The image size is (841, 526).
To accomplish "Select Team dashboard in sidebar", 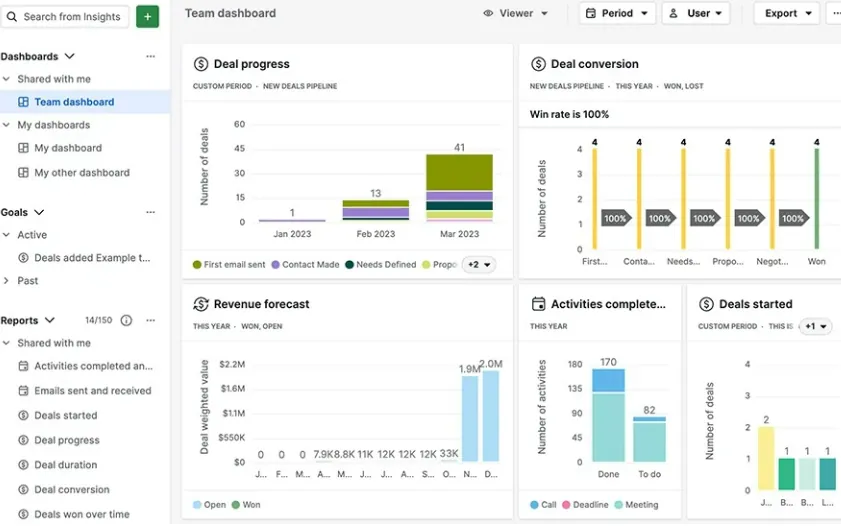I will [85, 102].
